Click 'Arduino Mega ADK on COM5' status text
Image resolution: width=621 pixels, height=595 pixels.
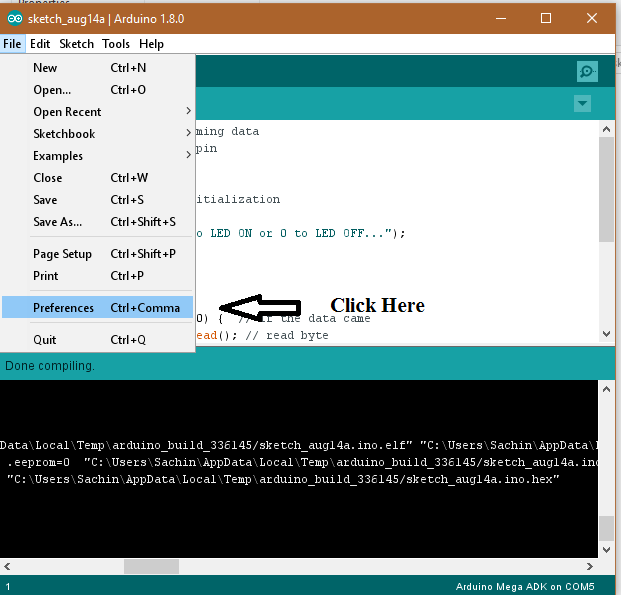tap(525, 587)
